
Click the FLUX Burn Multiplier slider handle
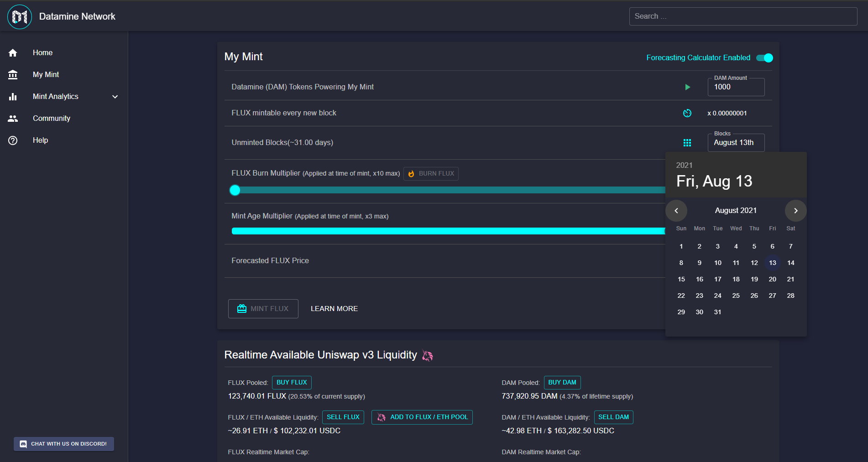[235, 190]
